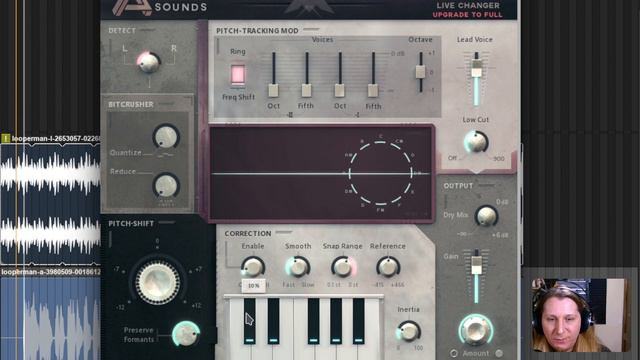640x360 pixels.
Task: Toggle the Pitch-Tracking Mod section switch
Action: click(x=311, y=29)
